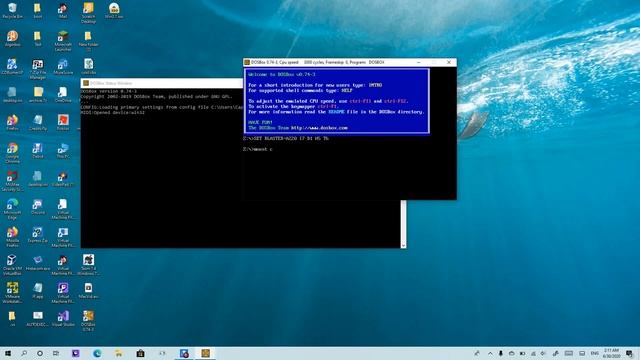Open VMware Workstation desktop shortcut
The image size is (640, 360).
(12, 293)
